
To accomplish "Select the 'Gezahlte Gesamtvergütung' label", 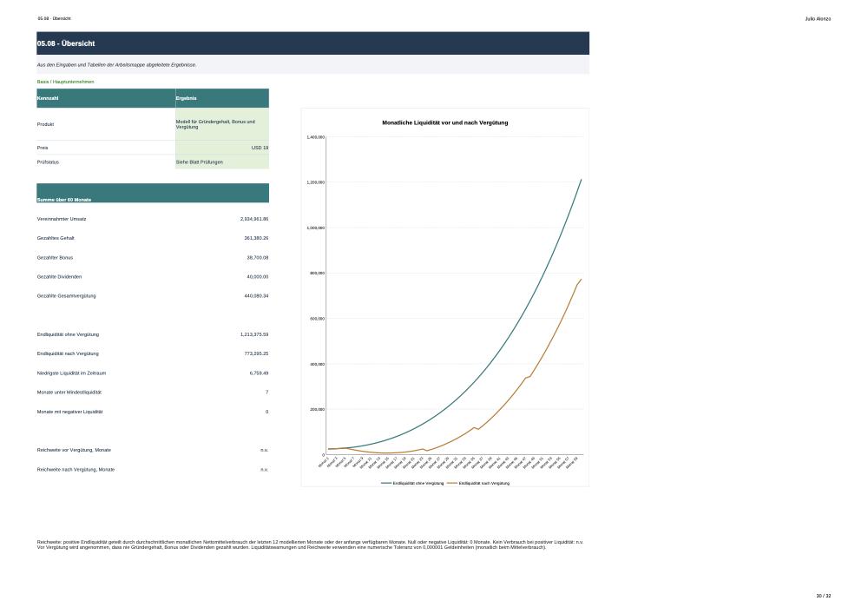I will click(x=67, y=296).
